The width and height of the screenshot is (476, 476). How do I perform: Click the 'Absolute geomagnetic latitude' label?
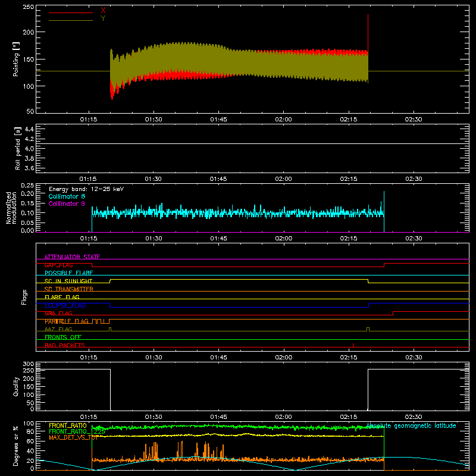(x=411, y=425)
